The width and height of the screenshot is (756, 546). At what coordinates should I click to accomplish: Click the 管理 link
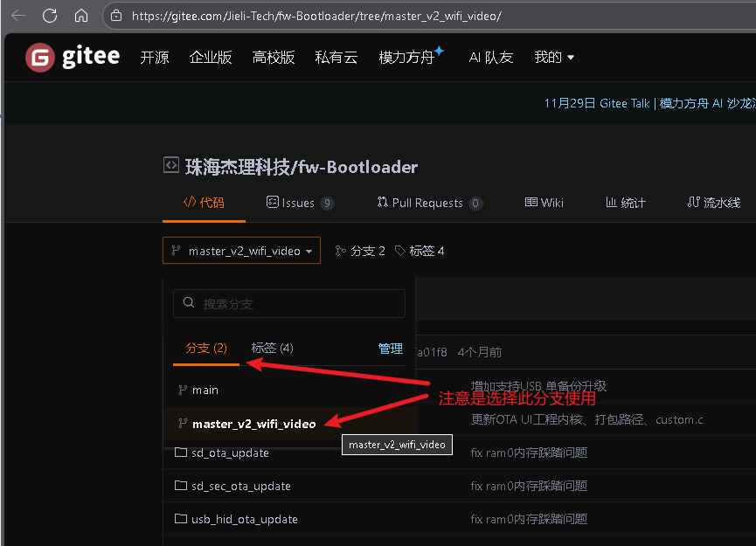click(x=391, y=349)
